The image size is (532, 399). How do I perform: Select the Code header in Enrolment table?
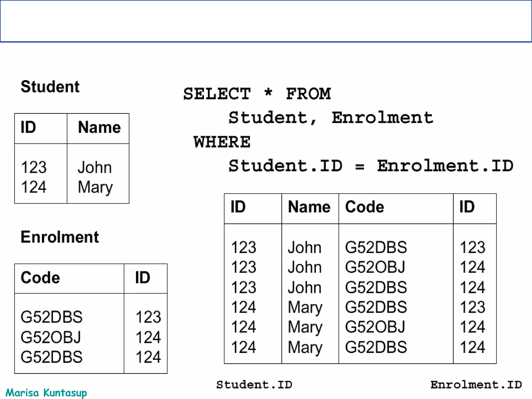click(x=40, y=277)
